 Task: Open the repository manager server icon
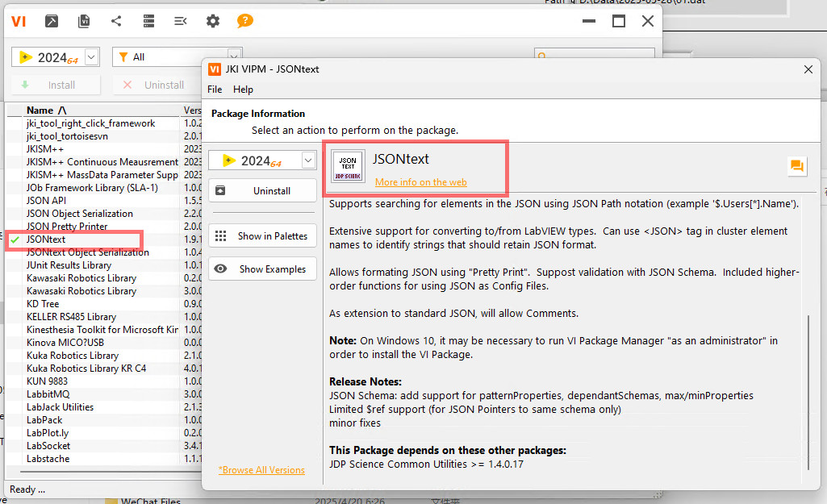(148, 22)
